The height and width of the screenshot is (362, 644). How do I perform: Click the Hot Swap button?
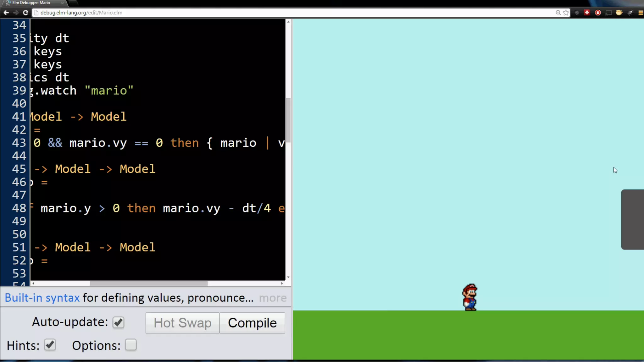(x=182, y=323)
